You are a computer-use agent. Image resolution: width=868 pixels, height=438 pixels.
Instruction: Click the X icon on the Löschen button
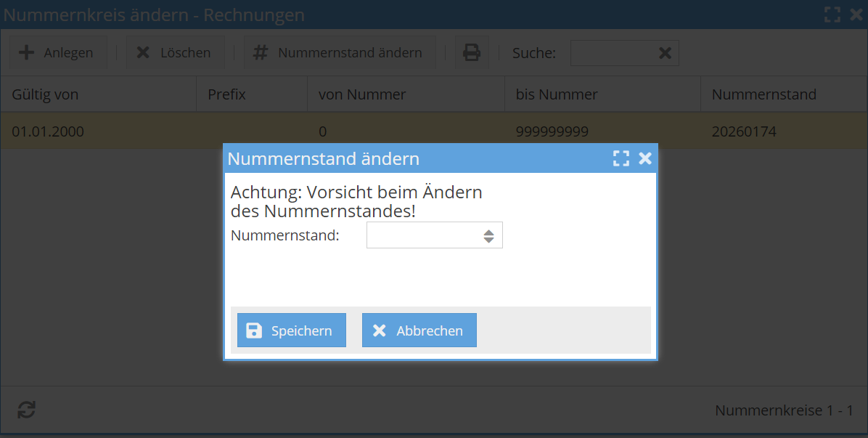tap(142, 52)
